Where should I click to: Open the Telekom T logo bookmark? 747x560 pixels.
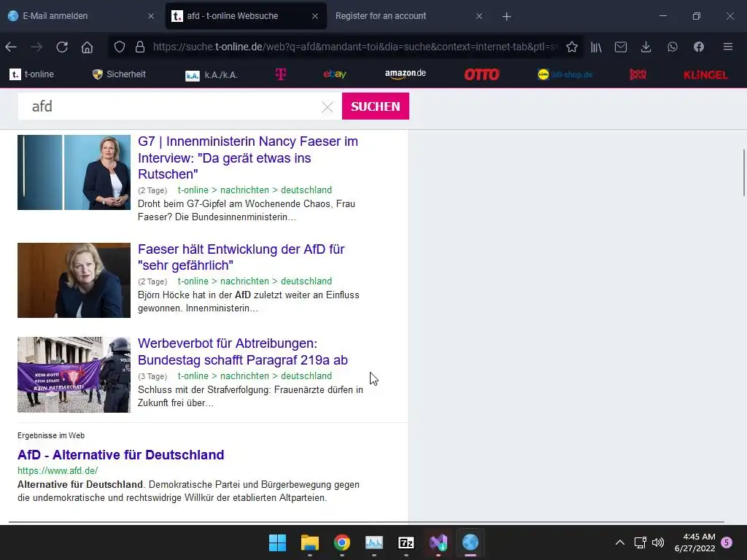click(x=281, y=74)
